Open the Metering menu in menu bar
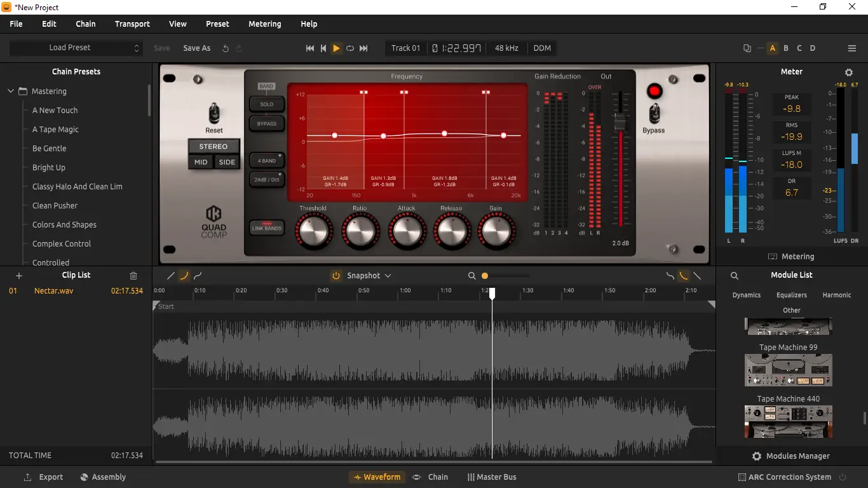This screenshot has width=868, height=488. coord(264,24)
